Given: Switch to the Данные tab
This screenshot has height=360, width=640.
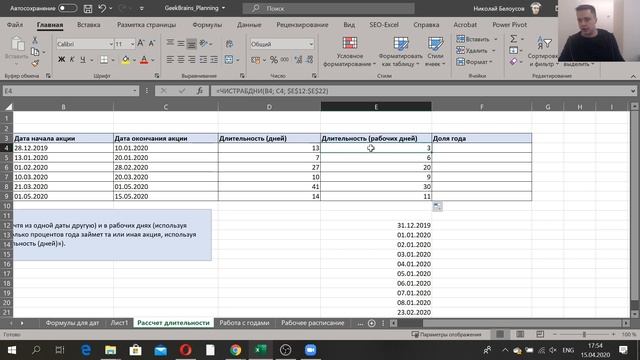Looking at the screenshot, I should [249, 25].
